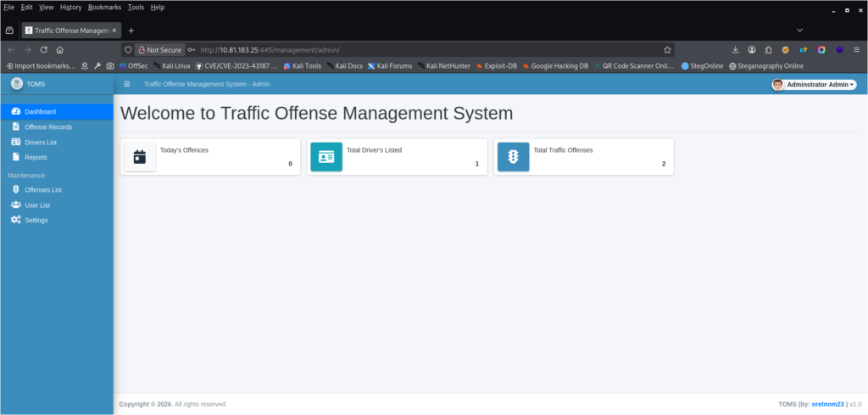Click the Total Driver's Listed ID card icon
Image resolution: width=868 pixels, height=415 pixels.
pyautogui.click(x=326, y=157)
